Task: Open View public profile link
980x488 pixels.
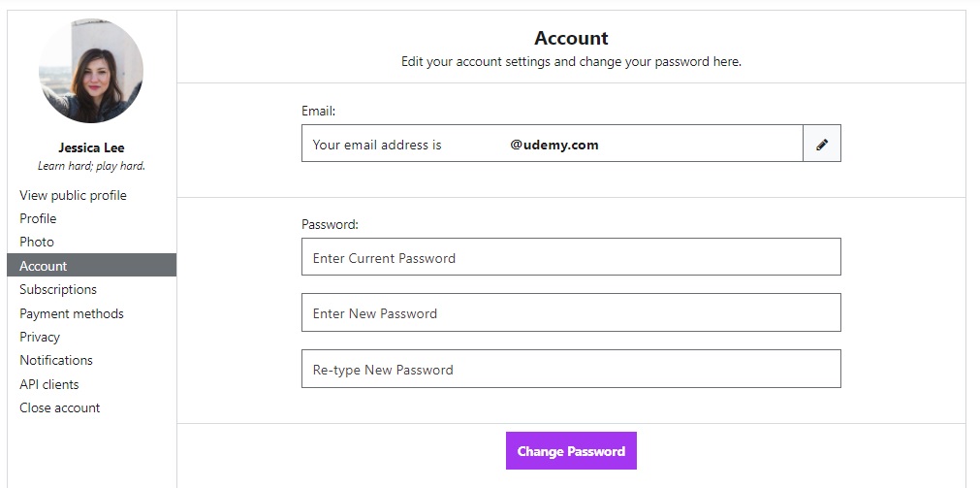Action: click(x=73, y=195)
